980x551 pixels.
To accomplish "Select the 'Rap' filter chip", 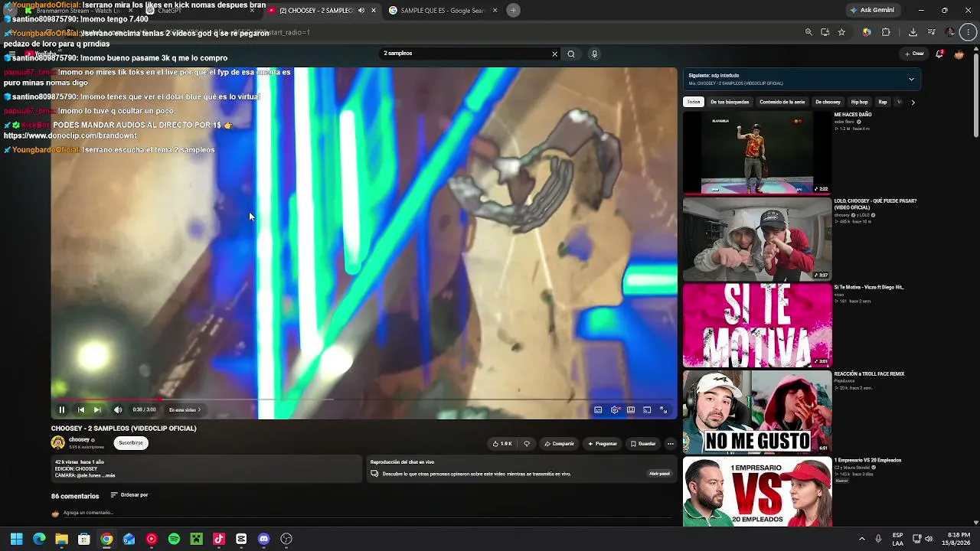I will [883, 102].
